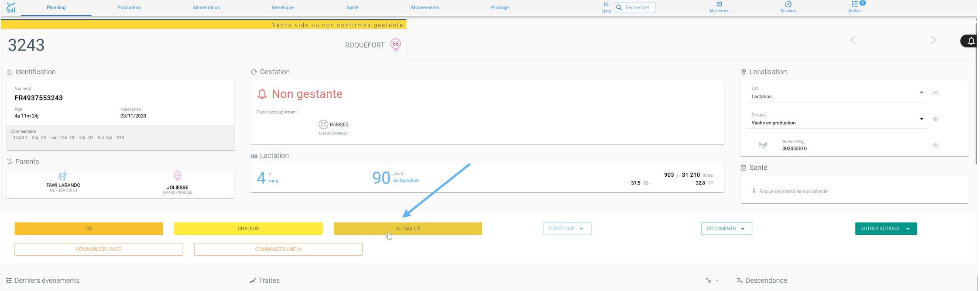This screenshot has height=291, width=980.
Task: Go to previous animal arrow
Action: [x=853, y=40]
